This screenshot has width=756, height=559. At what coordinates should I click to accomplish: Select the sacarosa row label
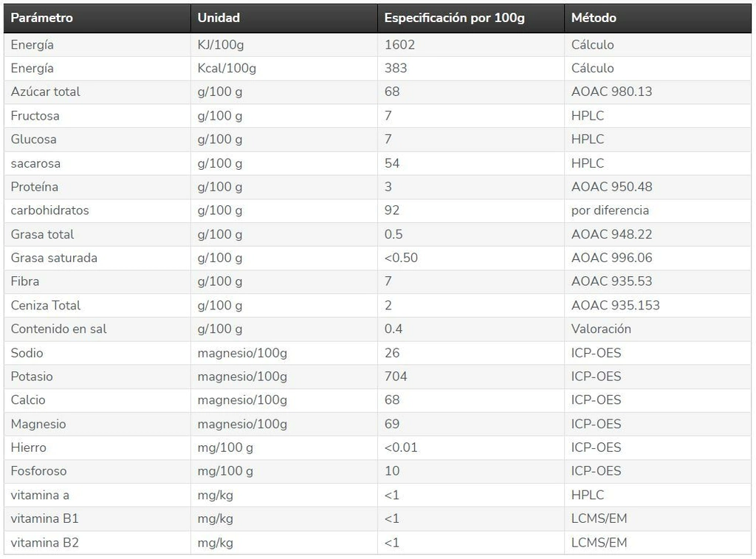pos(35,163)
